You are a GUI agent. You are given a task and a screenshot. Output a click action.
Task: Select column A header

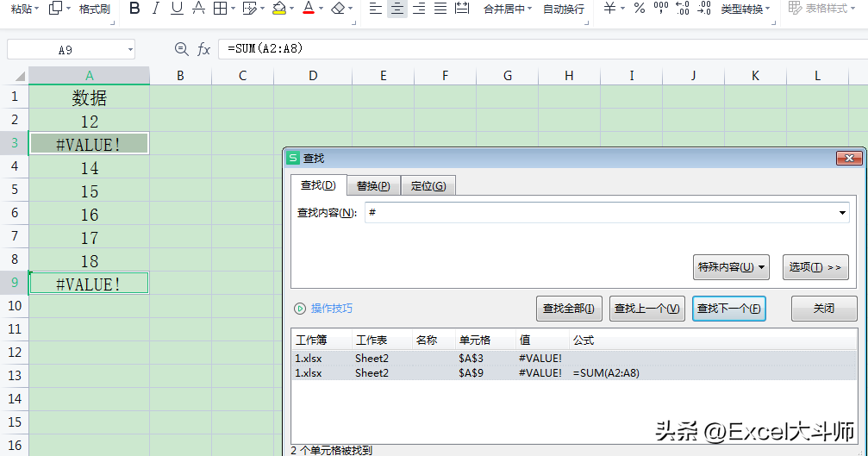[x=89, y=76]
